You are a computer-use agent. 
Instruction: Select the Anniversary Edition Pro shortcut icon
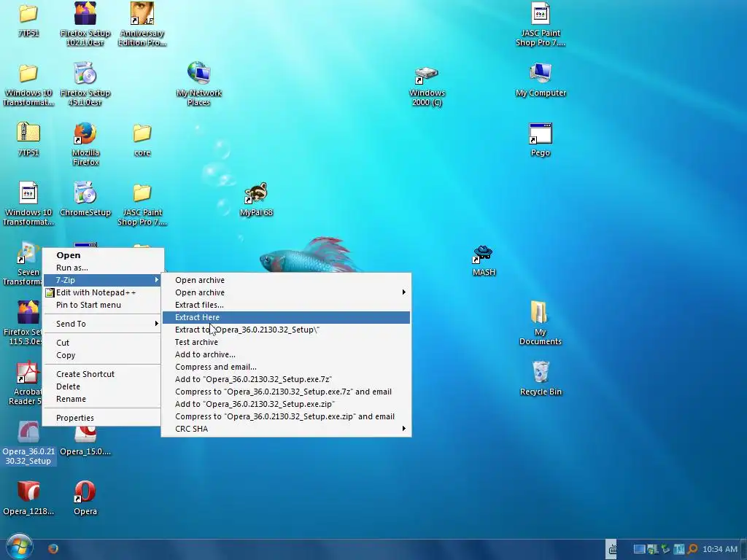point(142,13)
